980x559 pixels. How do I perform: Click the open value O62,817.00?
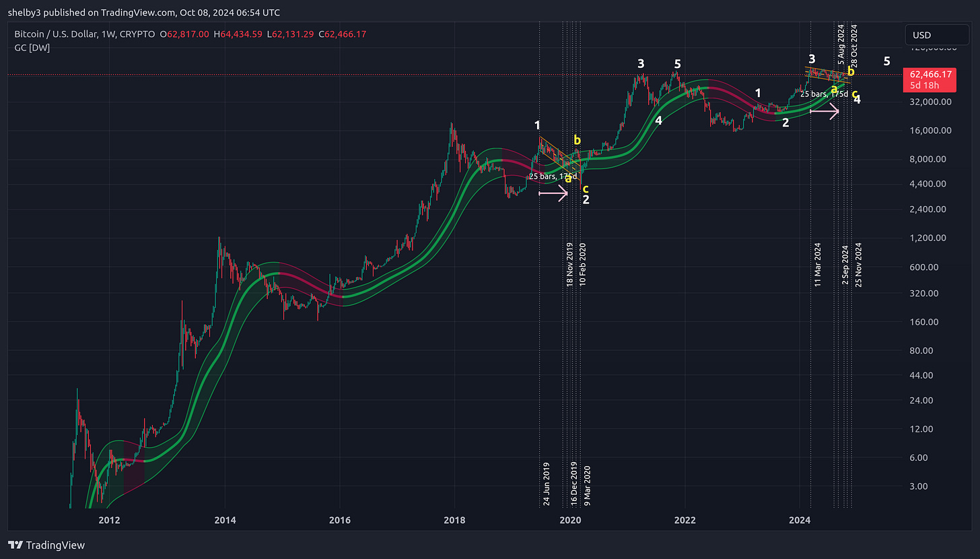coord(186,34)
